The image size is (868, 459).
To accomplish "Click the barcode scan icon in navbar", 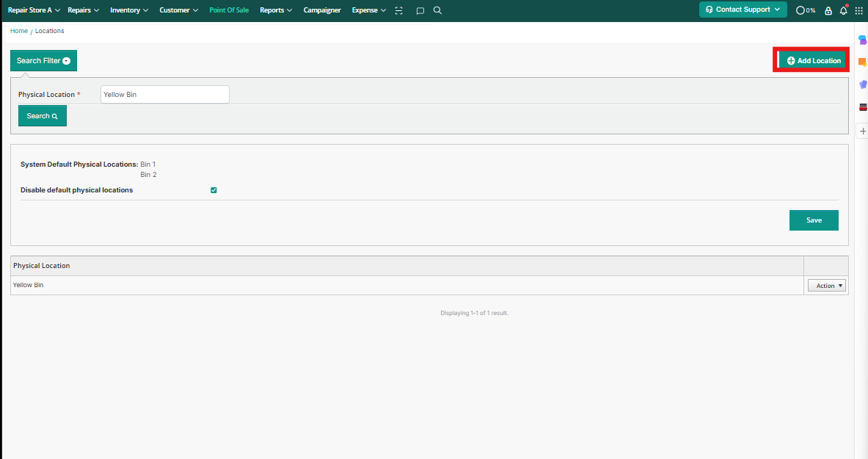I will 398,11.
